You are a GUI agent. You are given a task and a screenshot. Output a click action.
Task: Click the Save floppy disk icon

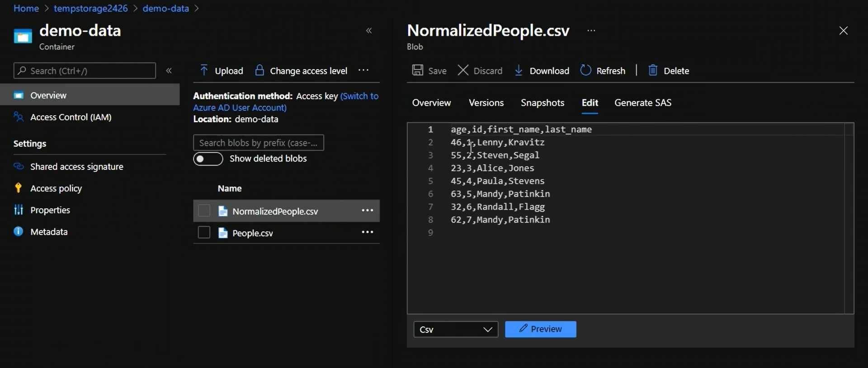[417, 70]
